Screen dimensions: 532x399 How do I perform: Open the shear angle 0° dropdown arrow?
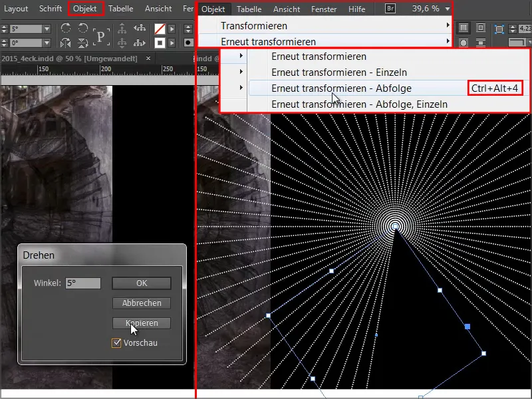coord(47,43)
